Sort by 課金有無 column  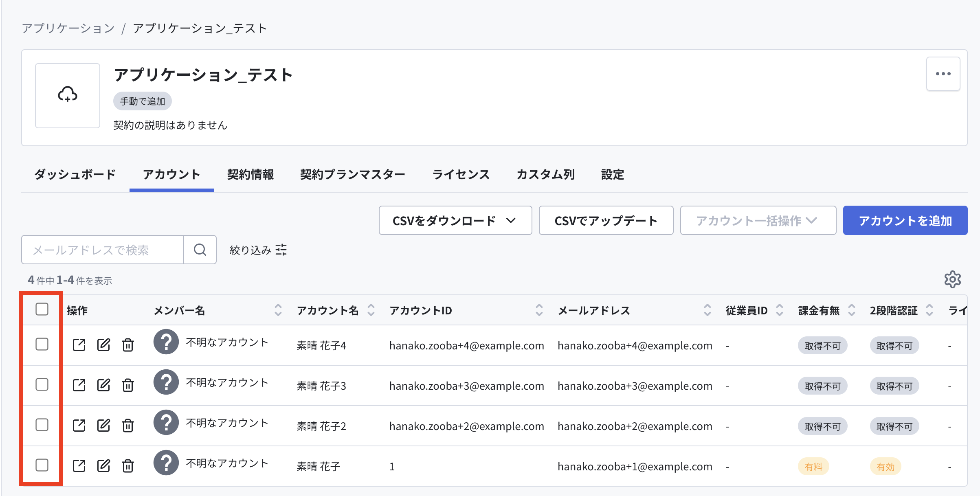coord(852,310)
